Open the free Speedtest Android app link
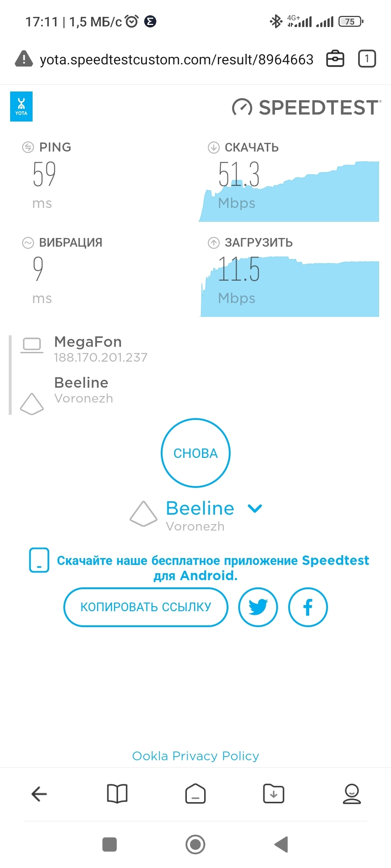The width and height of the screenshot is (391, 868). pos(213,567)
